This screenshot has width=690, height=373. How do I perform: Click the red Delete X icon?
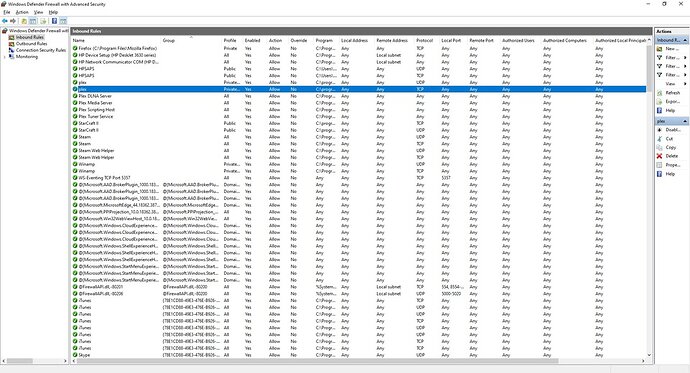pyautogui.click(x=659, y=156)
